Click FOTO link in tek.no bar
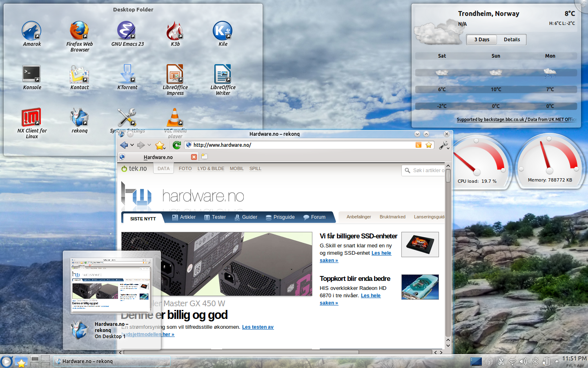Viewport: 588px width, 368px height. tap(185, 168)
